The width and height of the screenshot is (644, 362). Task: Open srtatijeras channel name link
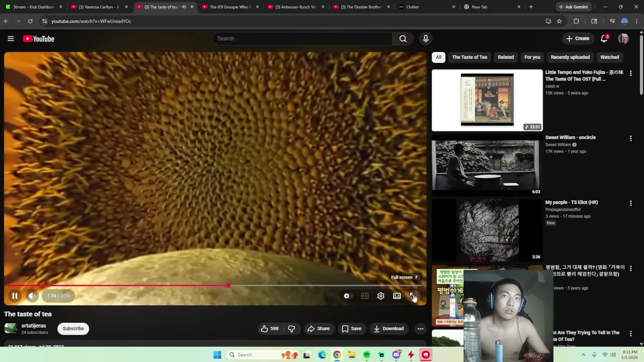(x=33, y=326)
